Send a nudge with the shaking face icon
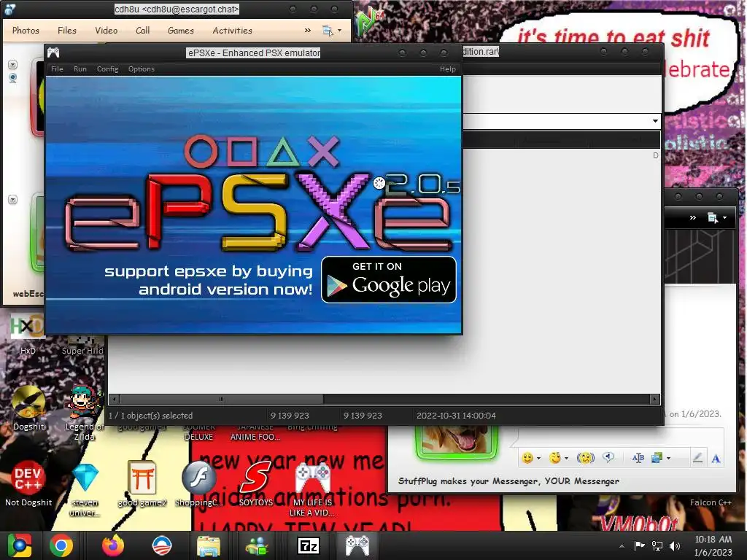 click(x=586, y=458)
